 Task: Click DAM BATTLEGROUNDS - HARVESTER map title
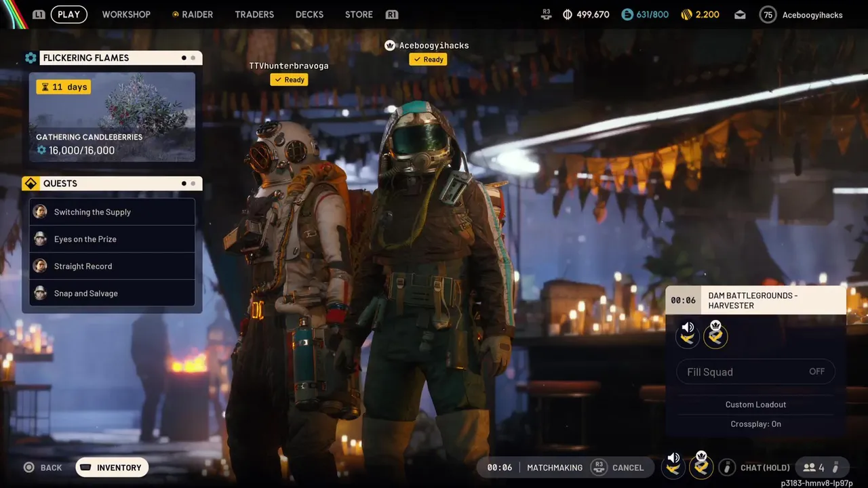(753, 300)
